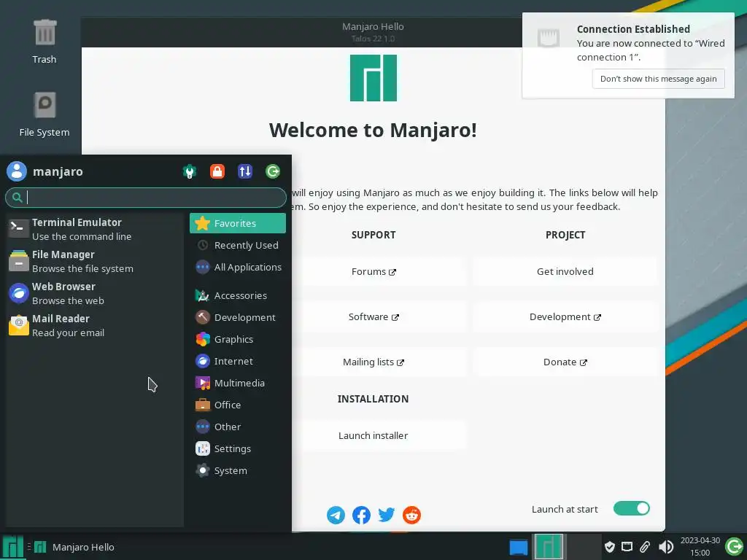Switch to first workspace in pager

coord(549,547)
